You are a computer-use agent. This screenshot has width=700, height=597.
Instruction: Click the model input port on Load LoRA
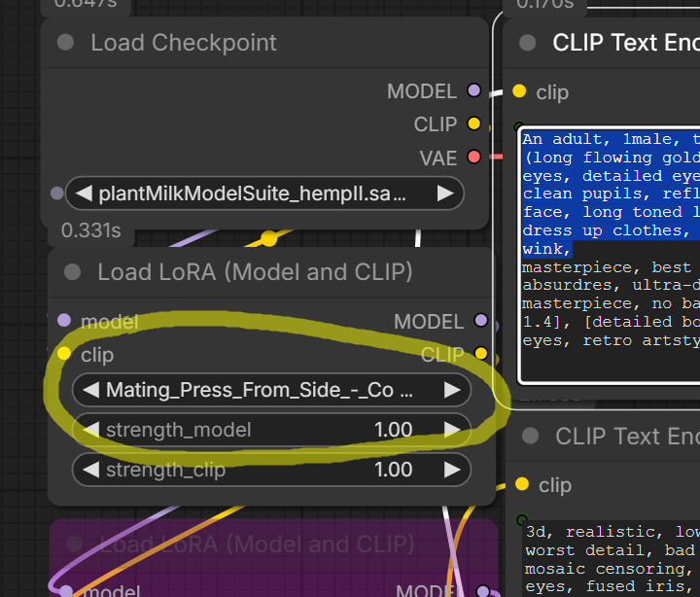click(x=64, y=320)
